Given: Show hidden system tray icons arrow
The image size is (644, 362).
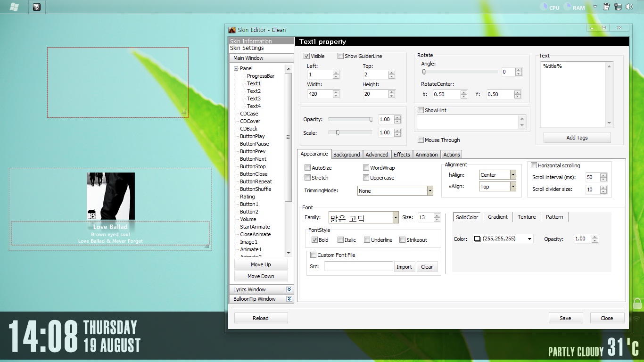Looking at the screenshot, I should [595, 7].
